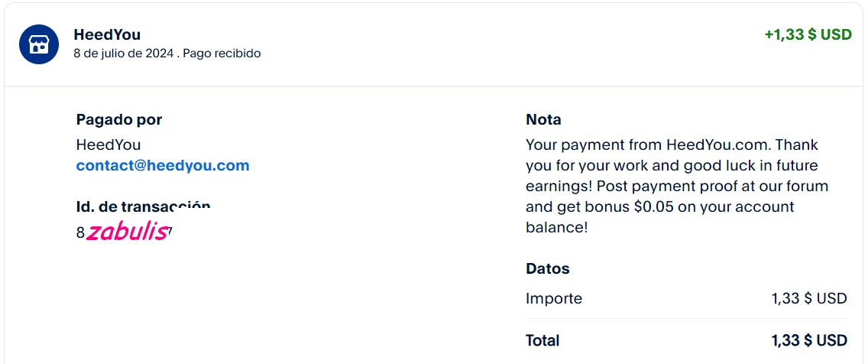This screenshot has height=364, width=868.
Task: Click the Importe row label
Action: 553,299
